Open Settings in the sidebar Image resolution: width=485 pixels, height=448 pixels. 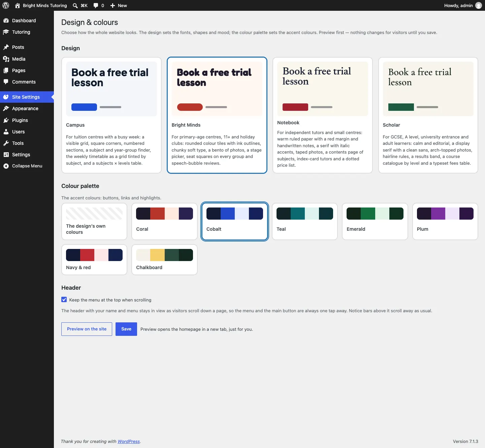click(27, 155)
